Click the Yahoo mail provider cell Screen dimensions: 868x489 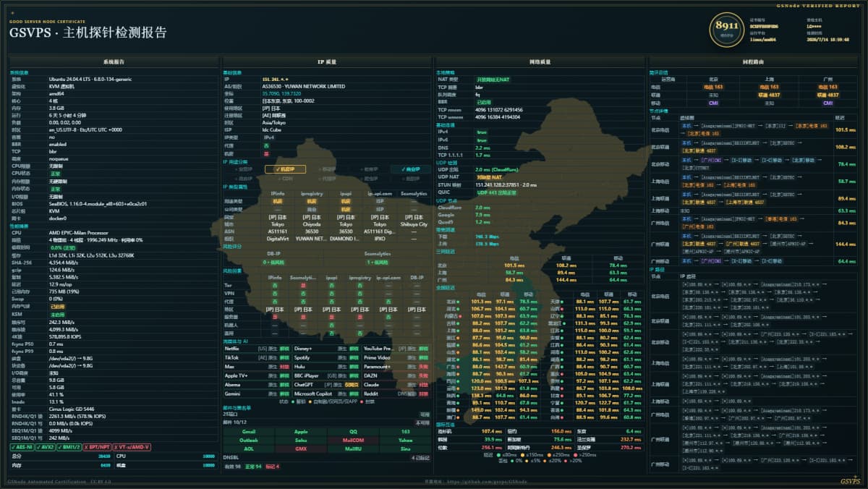(405, 440)
